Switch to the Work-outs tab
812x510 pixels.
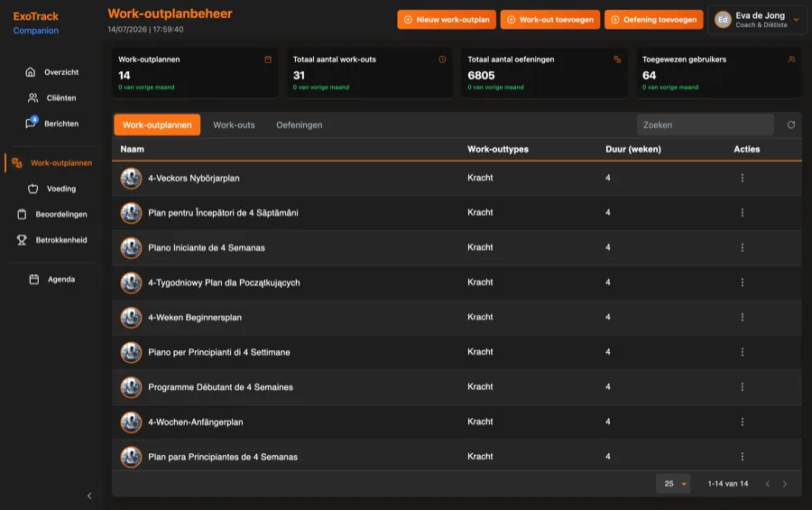[x=234, y=125]
